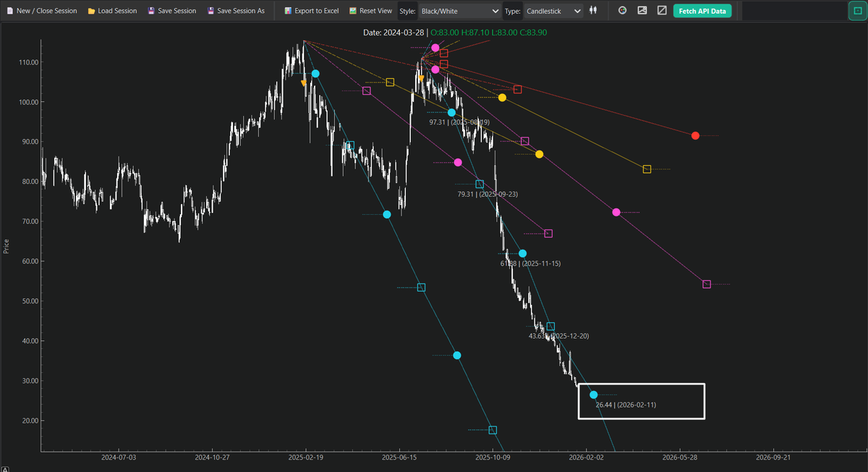Select the magenta circle marker near price 85
This screenshot has height=472, width=868.
click(458, 162)
